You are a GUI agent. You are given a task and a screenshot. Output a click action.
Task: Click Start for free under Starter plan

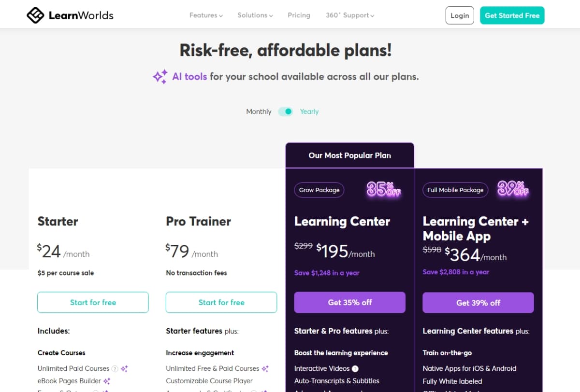pos(93,302)
